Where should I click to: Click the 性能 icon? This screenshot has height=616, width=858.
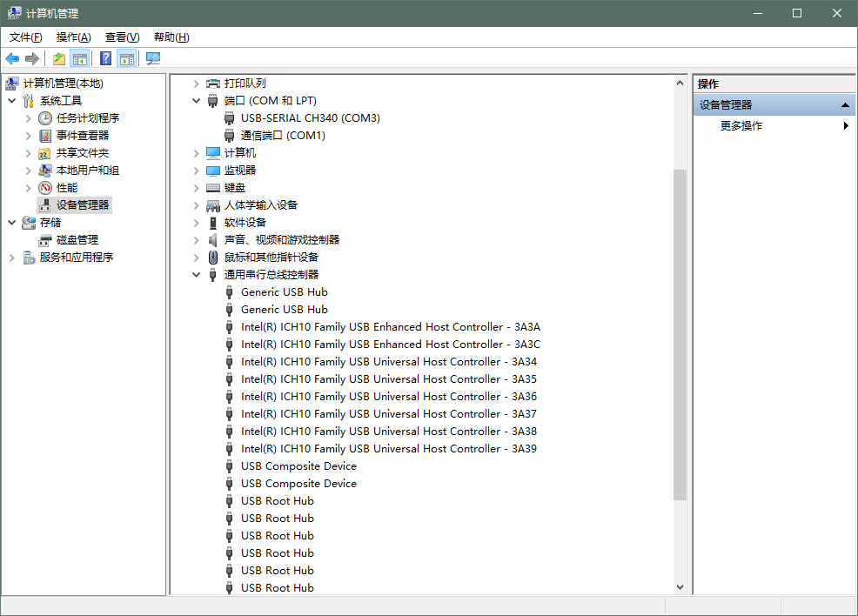45,188
